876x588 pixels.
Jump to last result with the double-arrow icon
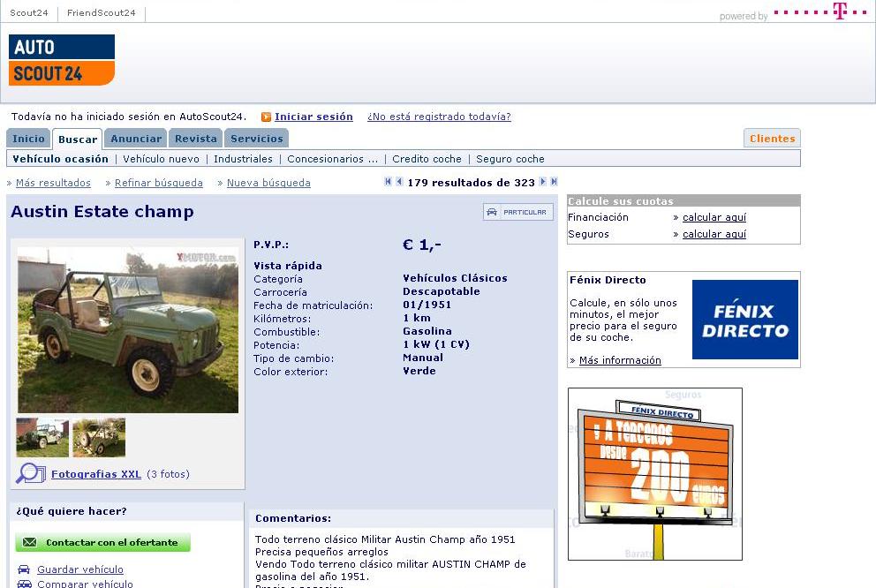pyautogui.click(x=554, y=182)
